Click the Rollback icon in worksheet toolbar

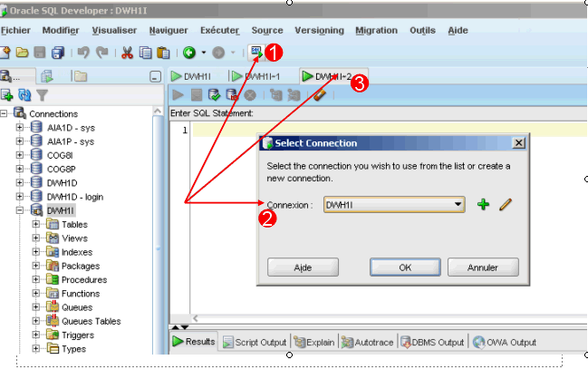tap(232, 94)
